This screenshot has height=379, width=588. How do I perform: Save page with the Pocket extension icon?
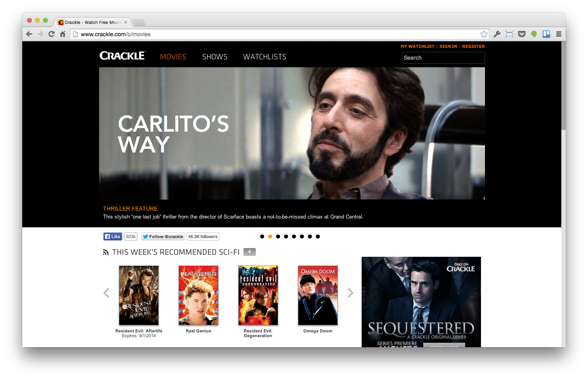point(522,34)
